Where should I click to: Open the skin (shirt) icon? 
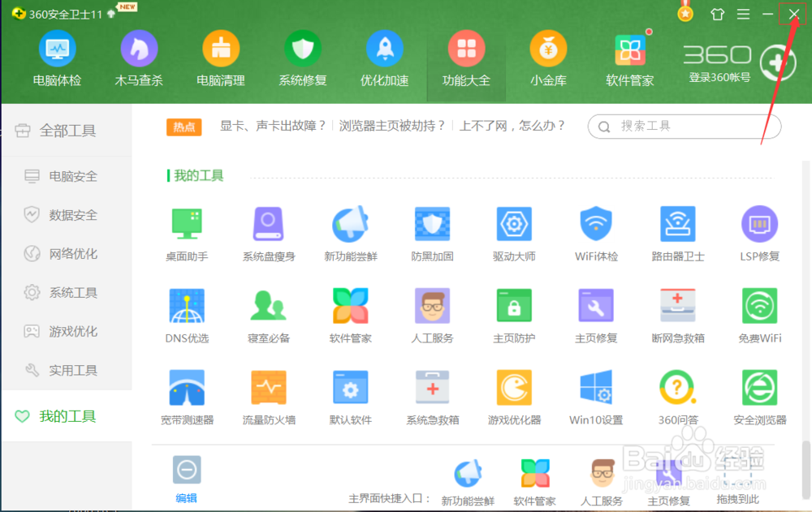pyautogui.click(x=717, y=14)
